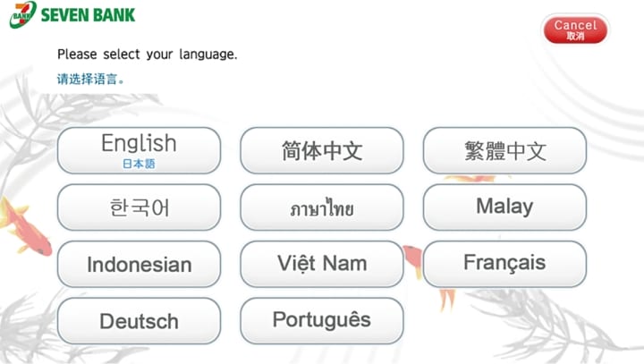Screen dimensions: 644x364
Task: Click the 日本語 label under English
Action: click(139, 164)
